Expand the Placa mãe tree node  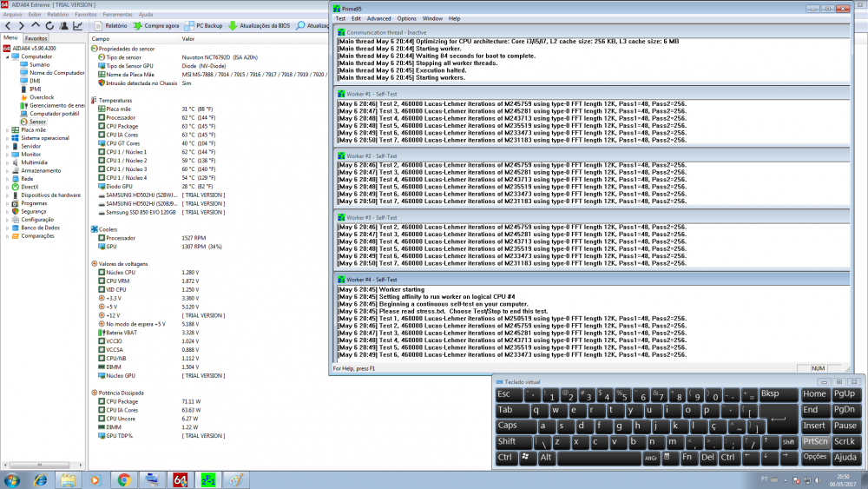click(8, 130)
